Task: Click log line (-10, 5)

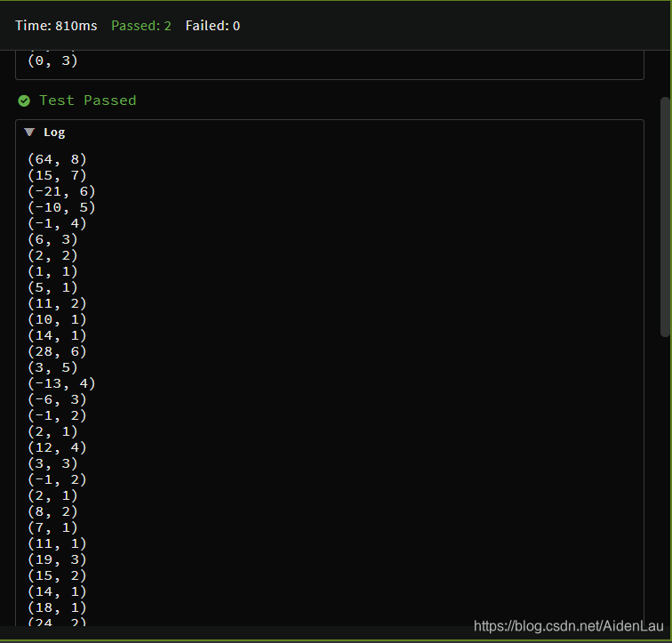Action: (x=61, y=207)
